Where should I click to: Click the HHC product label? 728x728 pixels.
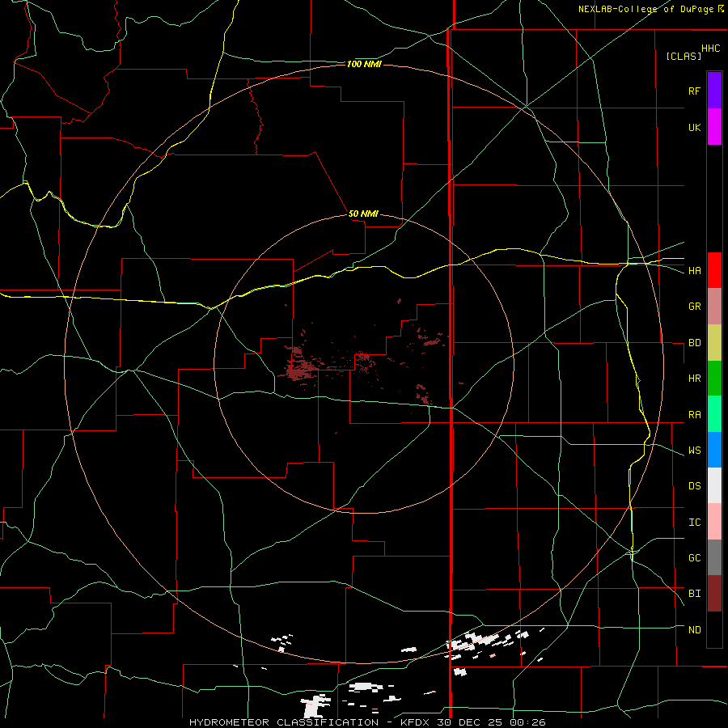pos(710,49)
